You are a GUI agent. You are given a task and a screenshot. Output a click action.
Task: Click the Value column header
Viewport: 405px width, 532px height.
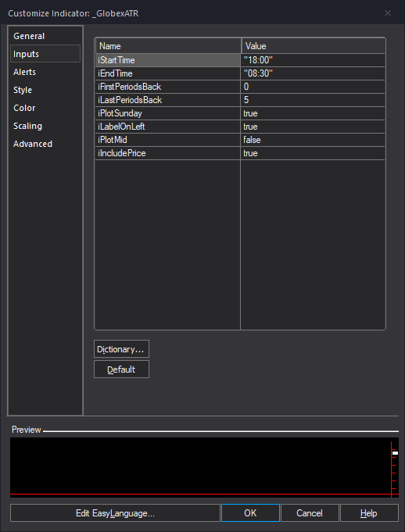click(x=313, y=46)
